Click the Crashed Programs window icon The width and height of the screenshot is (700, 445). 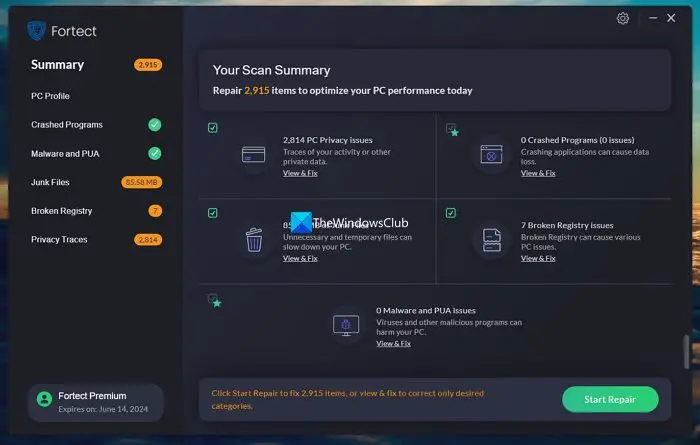tap(491, 154)
